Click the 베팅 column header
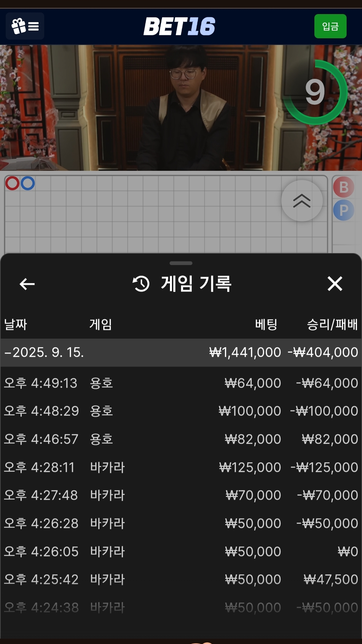362x644 pixels. [266, 325]
